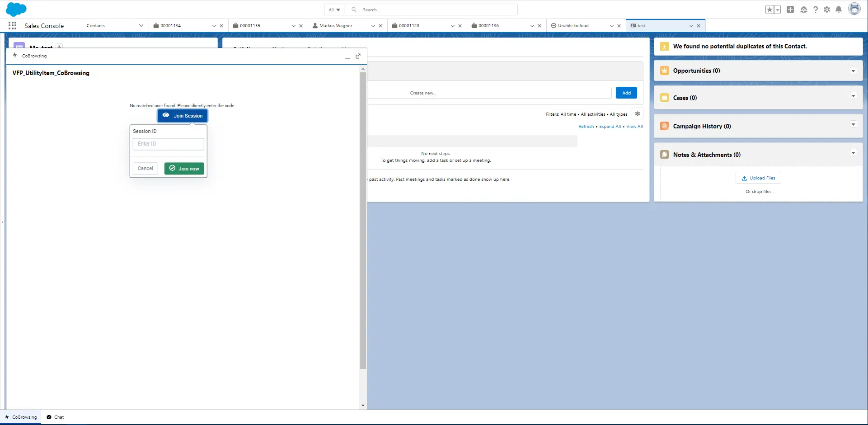Click the Session ID input field
Viewport: 868px width, 425px height.
pos(169,144)
